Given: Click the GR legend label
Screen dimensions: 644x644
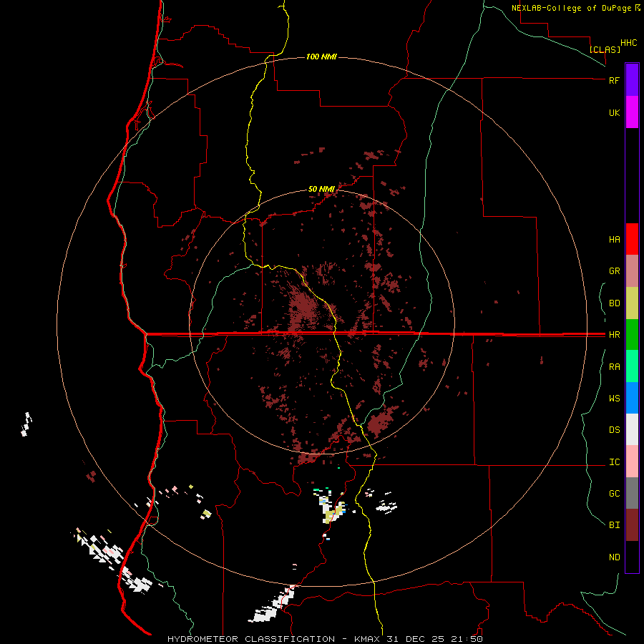Looking at the screenshot, I should click(614, 271).
